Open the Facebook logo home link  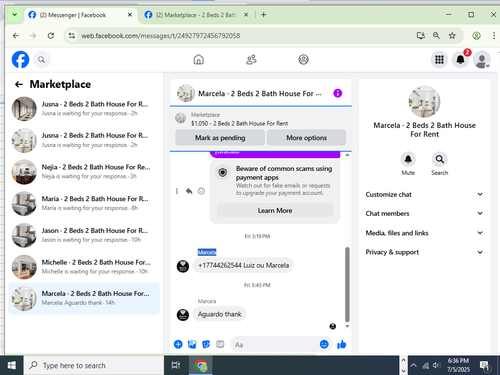coord(20,60)
